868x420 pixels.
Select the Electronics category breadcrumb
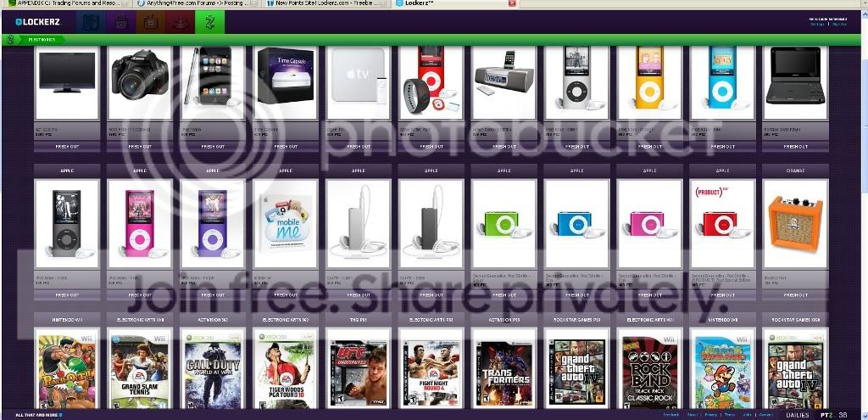pyautogui.click(x=42, y=39)
